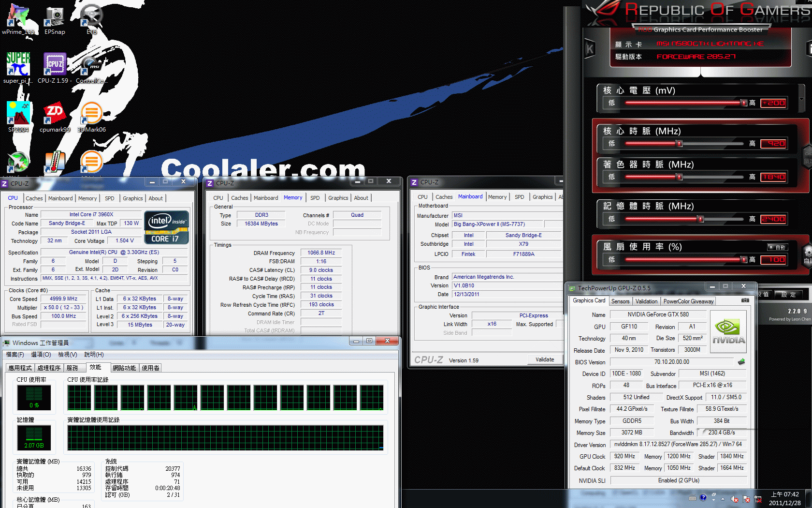Select the EPSnap camera desktop shortcut

tap(55, 19)
